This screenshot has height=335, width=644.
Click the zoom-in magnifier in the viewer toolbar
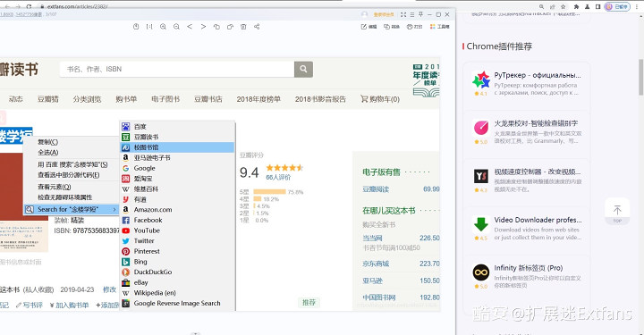click(x=163, y=27)
